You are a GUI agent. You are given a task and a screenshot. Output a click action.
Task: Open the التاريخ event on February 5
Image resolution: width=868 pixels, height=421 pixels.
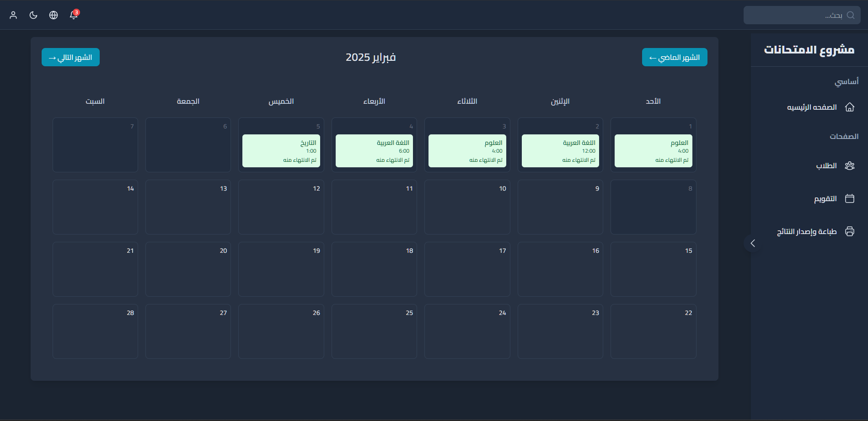[x=281, y=151]
